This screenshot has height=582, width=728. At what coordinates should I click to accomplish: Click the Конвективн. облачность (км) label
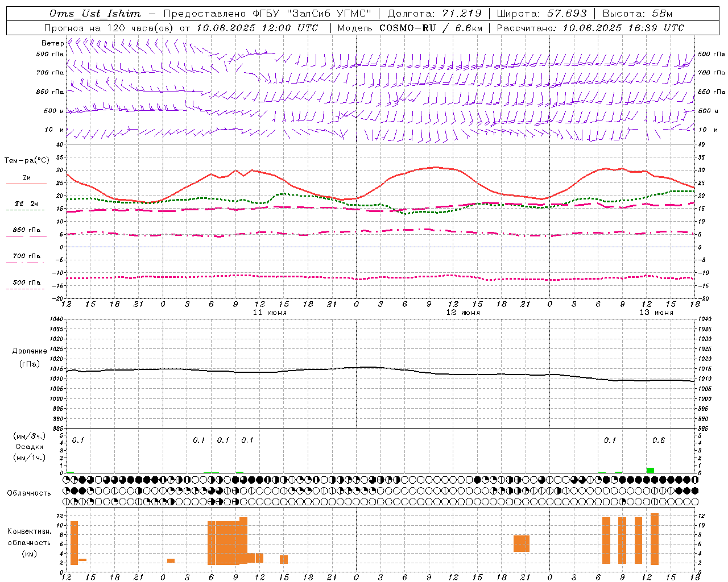[x=29, y=542]
